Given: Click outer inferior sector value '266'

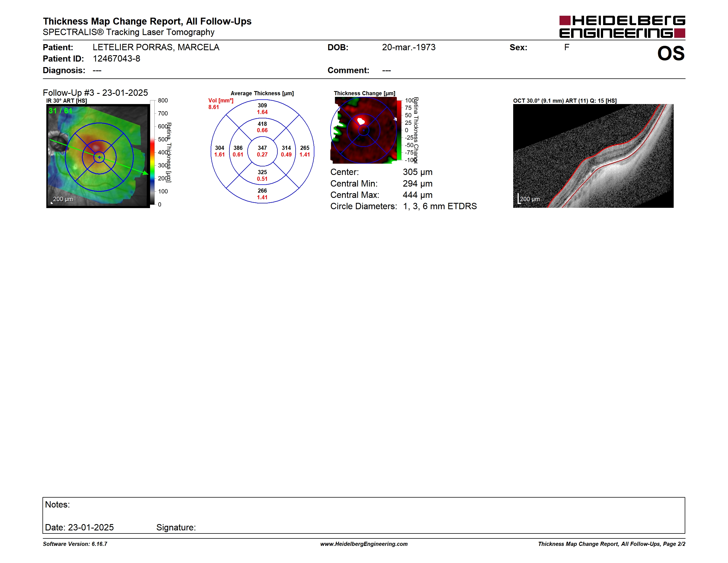Looking at the screenshot, I should coord(262,191).
